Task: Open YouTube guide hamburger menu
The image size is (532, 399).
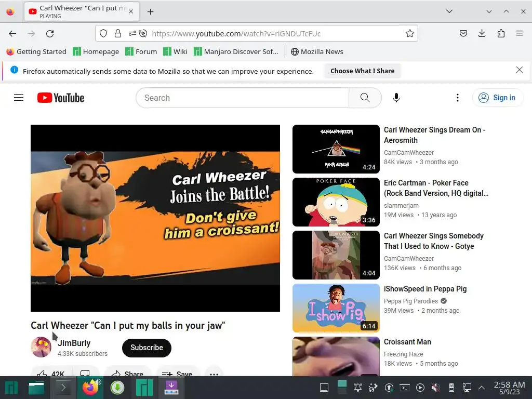Action: (19, 98)
